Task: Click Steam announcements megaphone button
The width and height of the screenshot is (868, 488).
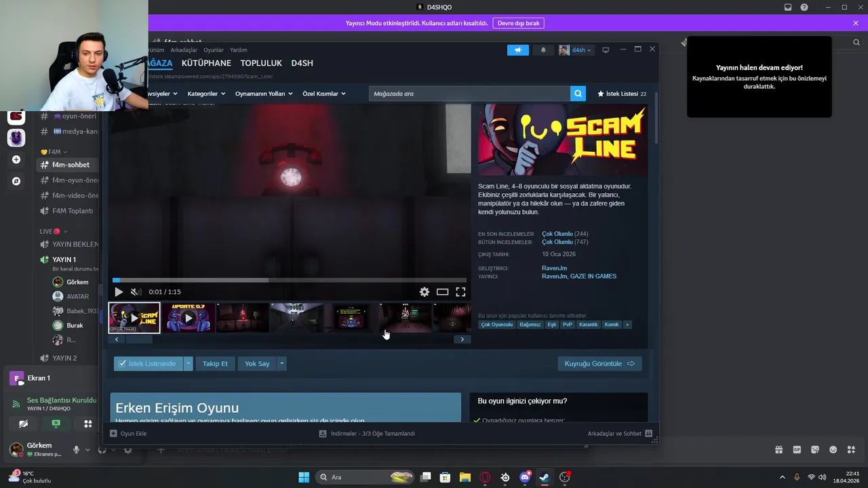Action: pos(517,50)
